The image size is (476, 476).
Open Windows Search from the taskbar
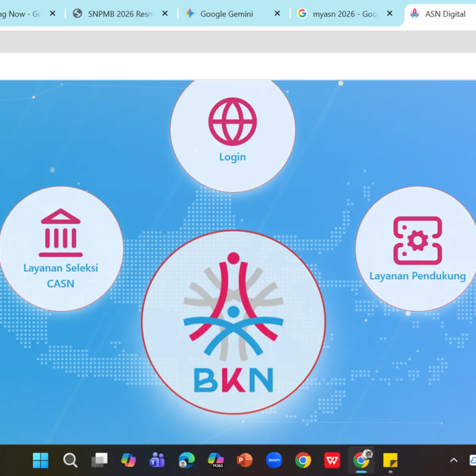point(70,460)
